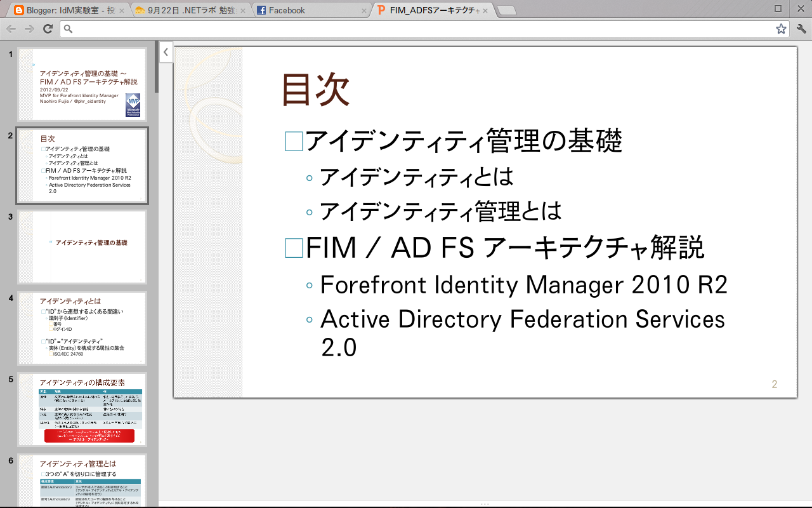Open a new browser tab
The height and width of the screenshot is (508, 812).
tap(507, 10)
